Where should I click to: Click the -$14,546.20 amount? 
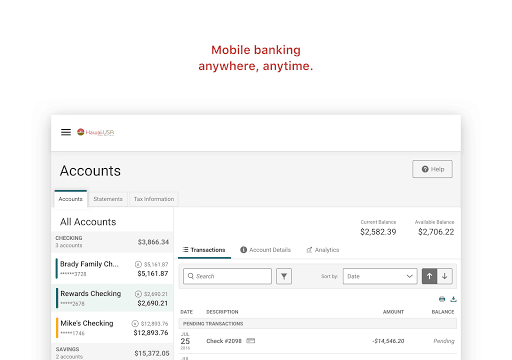tap(388, 341)
